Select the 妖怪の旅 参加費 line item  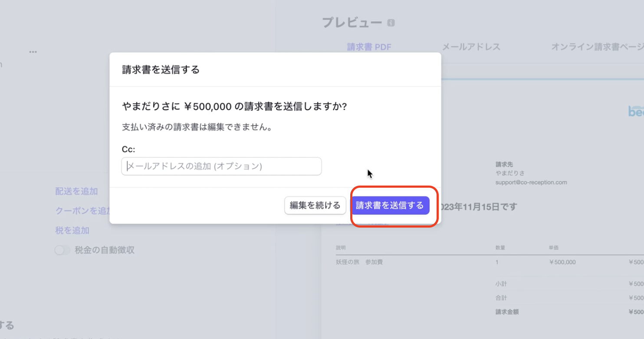click(359, 262)
